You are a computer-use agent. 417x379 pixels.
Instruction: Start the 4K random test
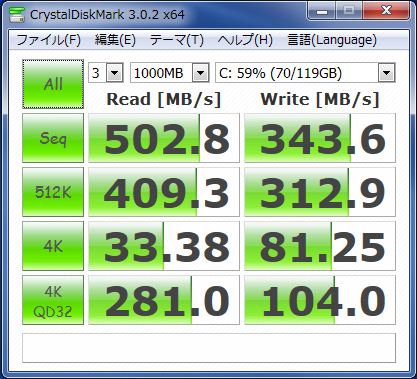tap(53, 246)
